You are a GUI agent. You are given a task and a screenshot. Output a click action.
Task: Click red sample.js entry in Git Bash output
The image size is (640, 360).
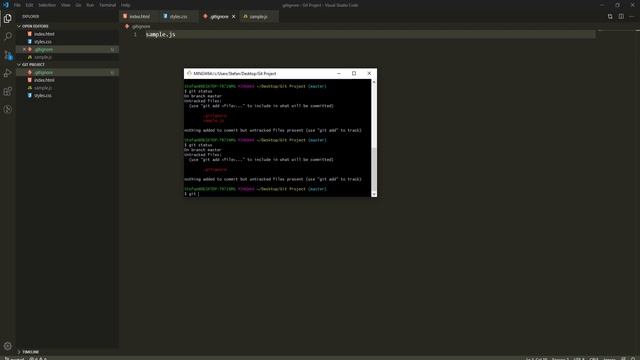coord(214,120)
